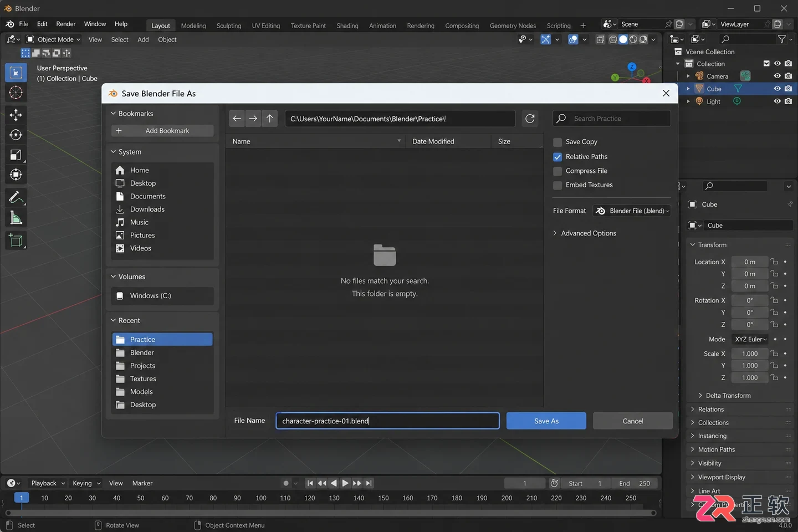Open rotation Mode XYZ Euler dropdown
The height and width of the screenshot is (532, 798).
click(750, 339)
